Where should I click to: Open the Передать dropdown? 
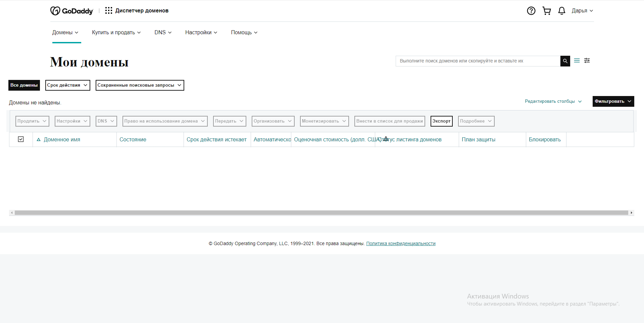[x=230, y=121]
